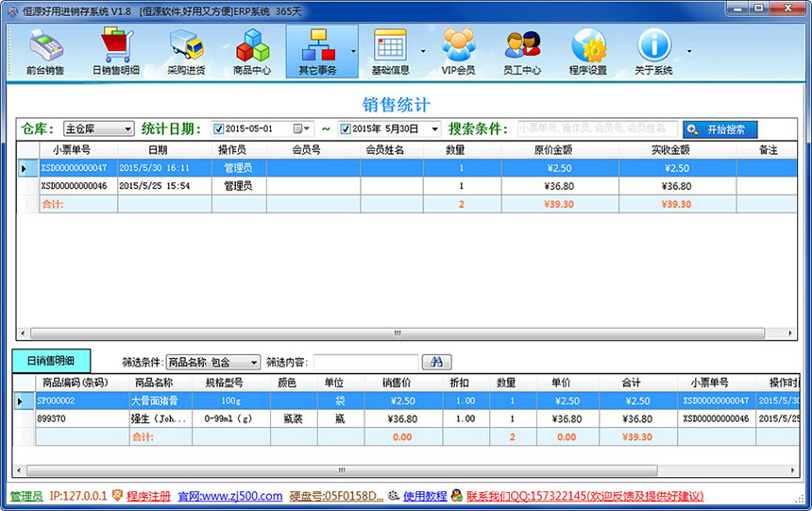Open the 使用教程 link
812x511 pixels.
tap(425, 496)
